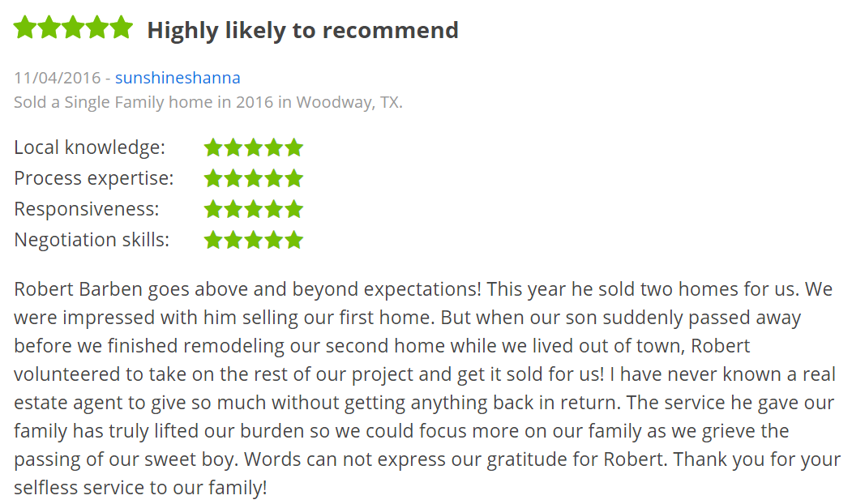Image resolution: width=852 pixels, height=504 pixels.
Task: Click the first Responsiveness star
Action: coord(213,209)
